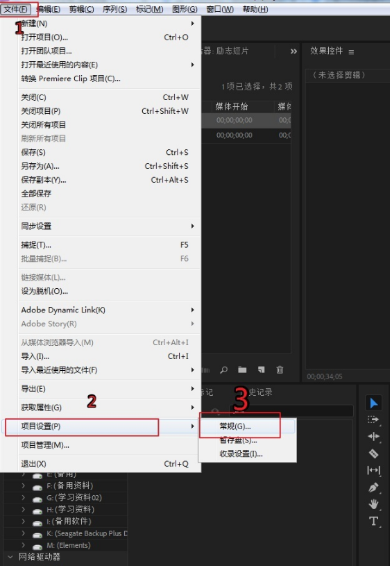Viewport: 392px width, 566px height.
Task: Select the Track Select Forward tool
Action: point(373,419)
